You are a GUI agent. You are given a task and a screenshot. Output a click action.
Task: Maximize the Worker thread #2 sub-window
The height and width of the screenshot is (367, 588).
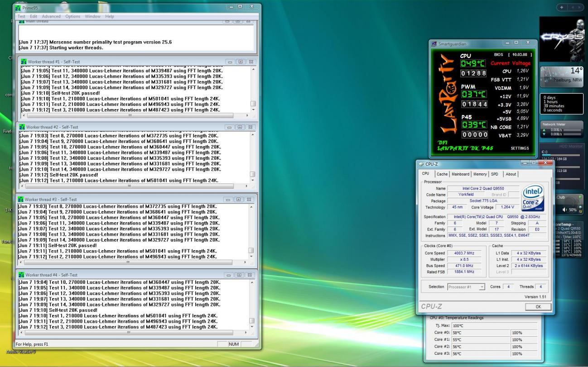click(241, 127)
